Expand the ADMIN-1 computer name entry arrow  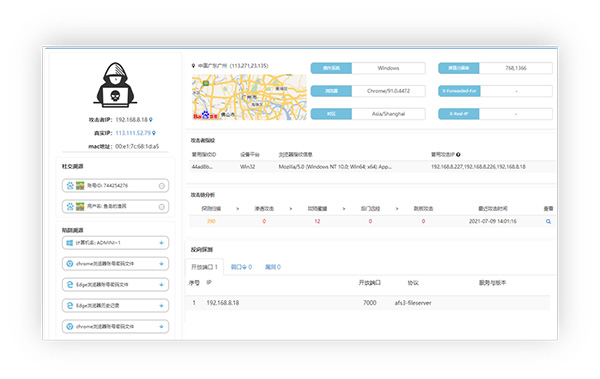[161, 243]
